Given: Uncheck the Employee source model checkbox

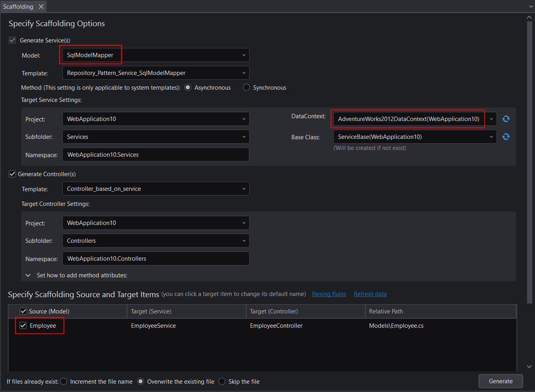Looking at the screenshot, I should [x=23, y=326].
